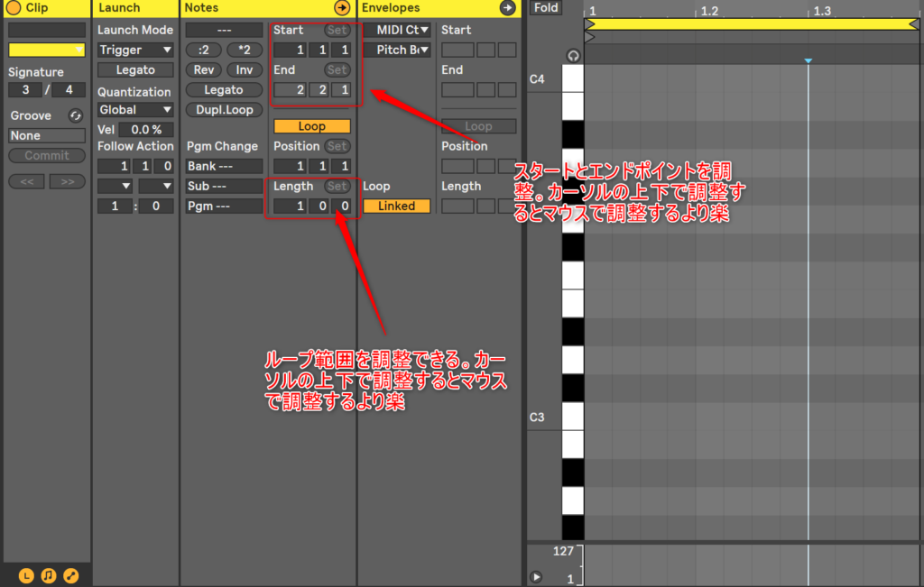Click the clip activator circle icon

[14, 8]
